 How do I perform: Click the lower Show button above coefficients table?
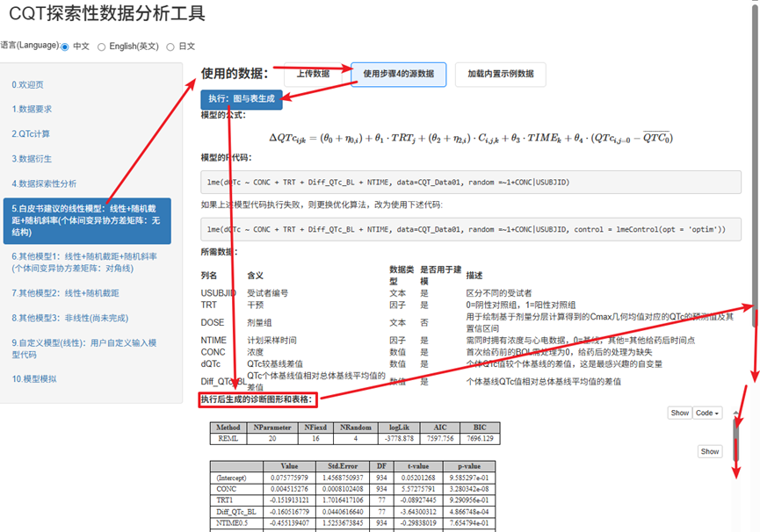tap(709, 451)
